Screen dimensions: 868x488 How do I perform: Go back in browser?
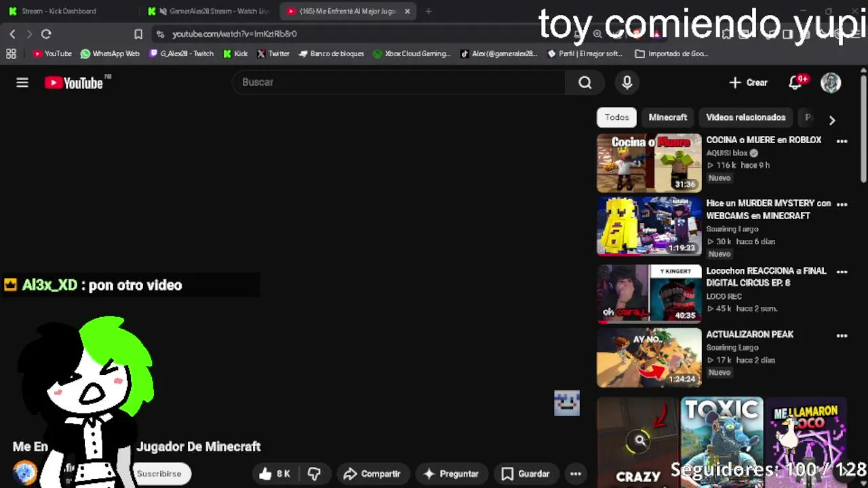point(12,34)
